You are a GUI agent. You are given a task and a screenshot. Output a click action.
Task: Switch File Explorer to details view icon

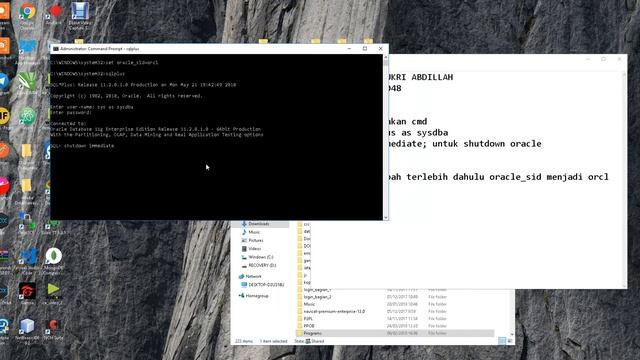pyautogui.click(x=502, y=341)
